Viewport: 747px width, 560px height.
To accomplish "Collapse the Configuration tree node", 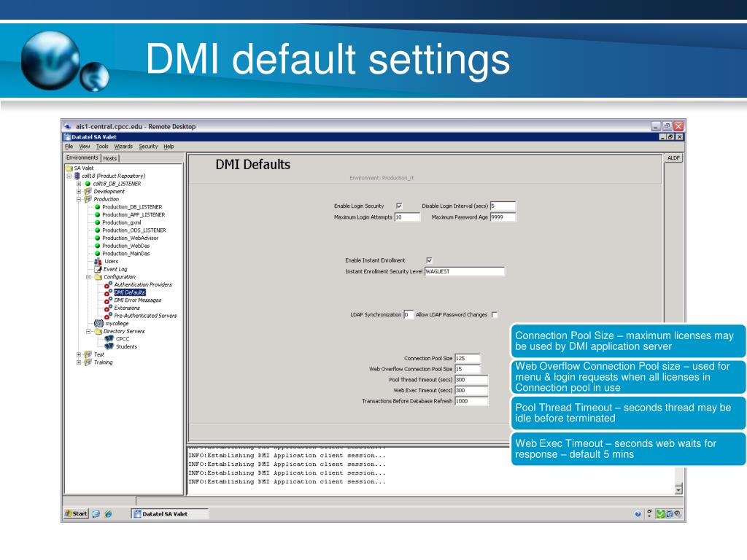I will click(x=88, y=276).
